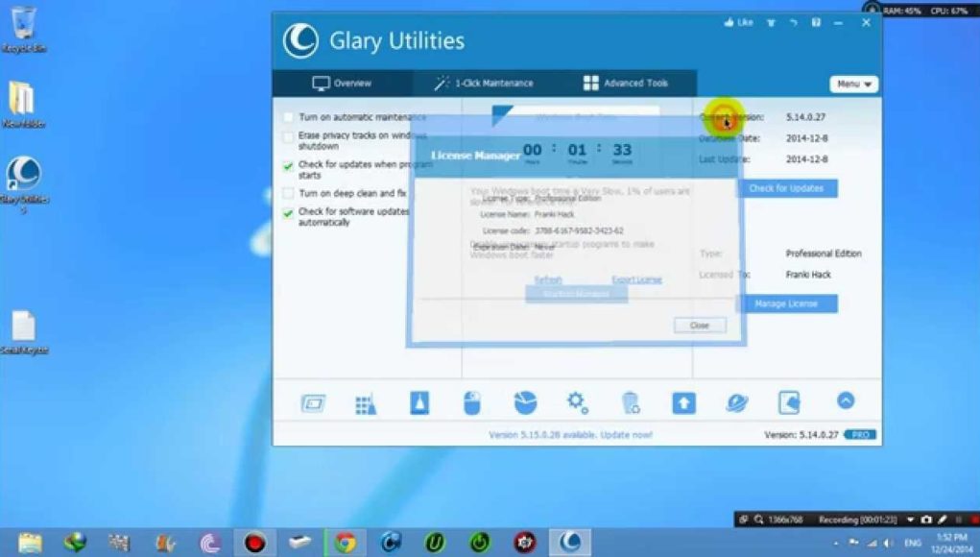Go to the Advanced Tools tab
The image size is (980, 557).
pos(626,84)
